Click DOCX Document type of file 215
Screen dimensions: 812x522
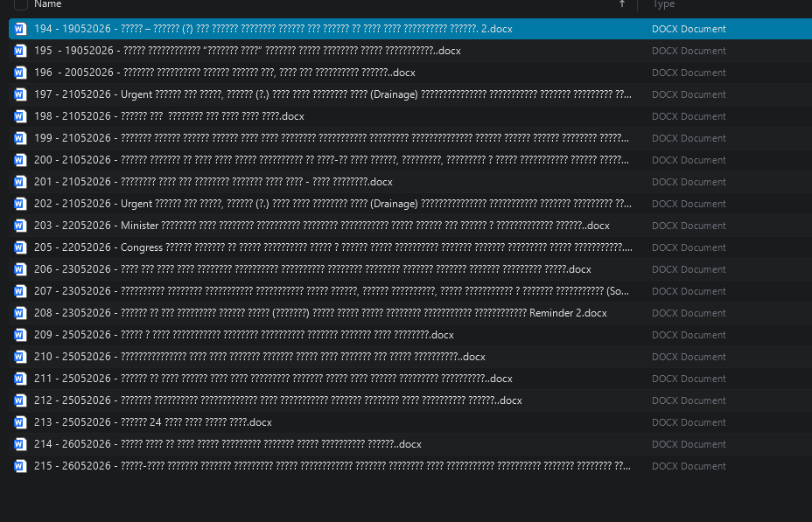tap(689, 466)
